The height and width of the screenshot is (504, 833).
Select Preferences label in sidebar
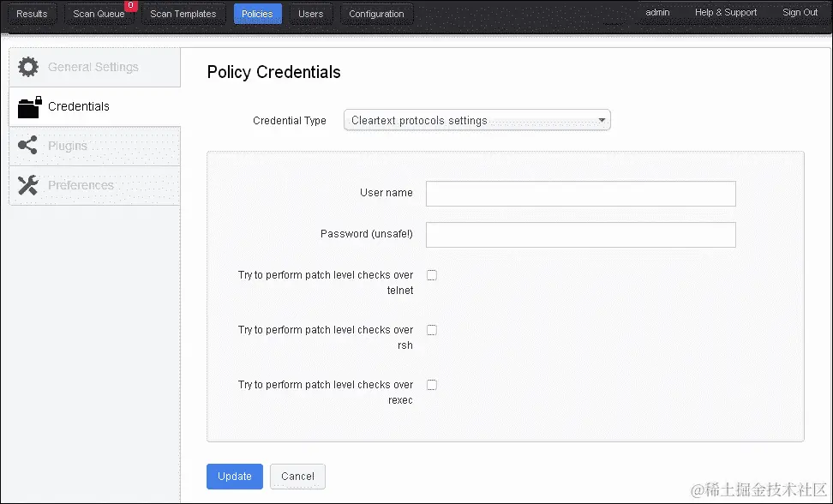81,185
